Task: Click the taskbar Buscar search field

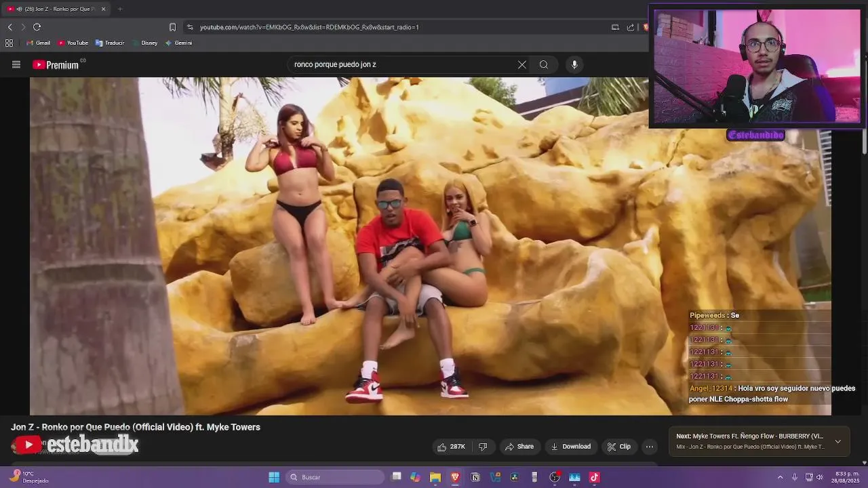Action: pos(335,477)
